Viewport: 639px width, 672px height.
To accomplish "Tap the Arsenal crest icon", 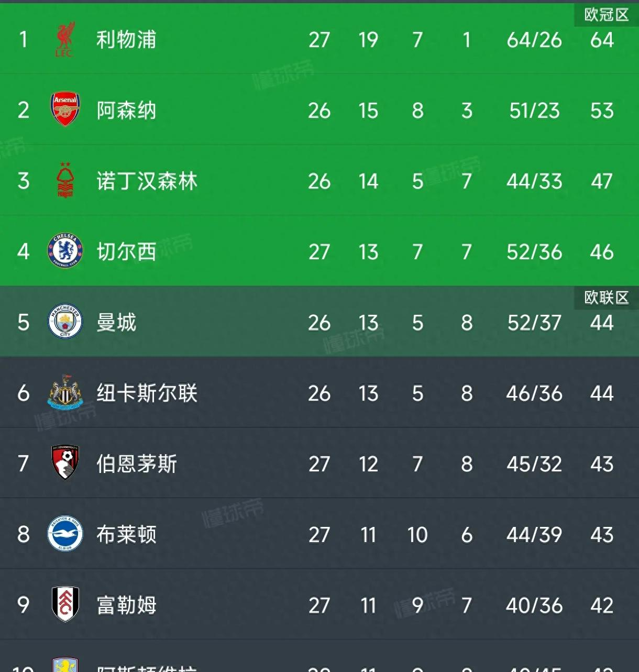I will coord(65,110).
